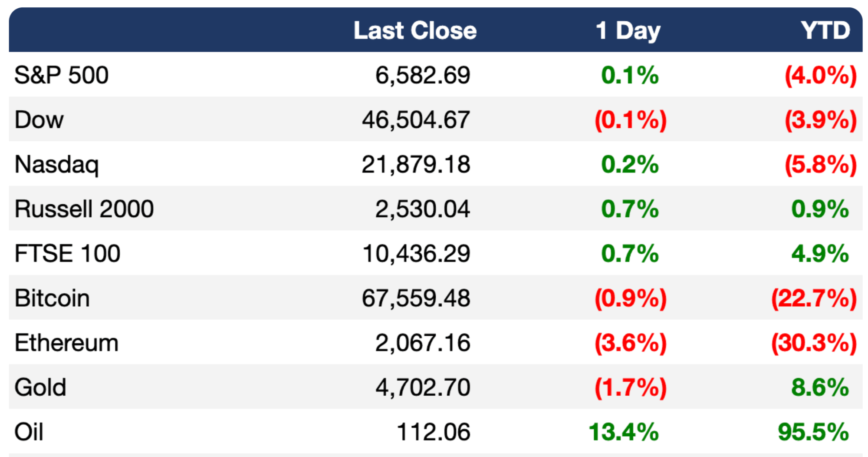Click the 1 Day column header

click(628, 31)
